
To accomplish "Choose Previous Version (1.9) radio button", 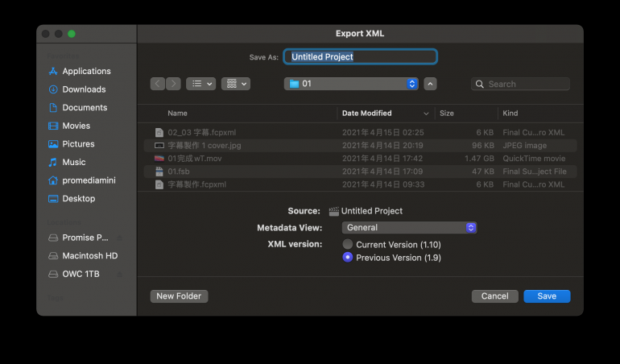I will (x=348, y=257).
